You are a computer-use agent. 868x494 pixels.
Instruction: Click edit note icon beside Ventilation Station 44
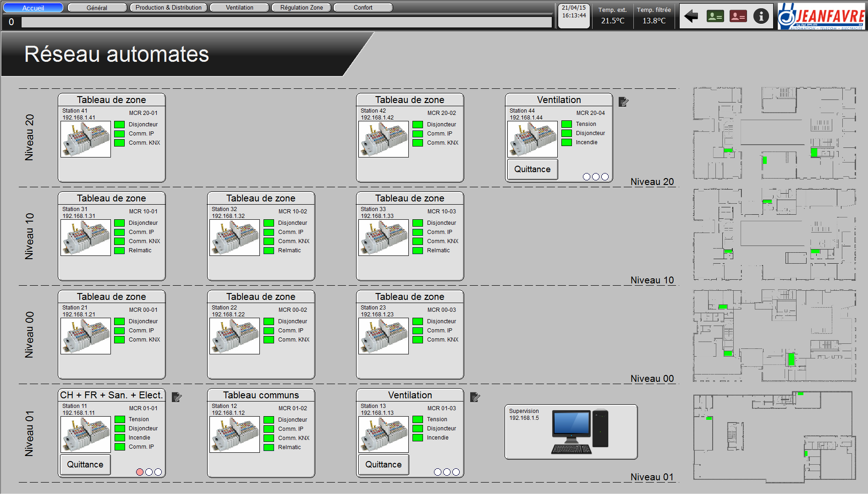[x=623, y=102]
